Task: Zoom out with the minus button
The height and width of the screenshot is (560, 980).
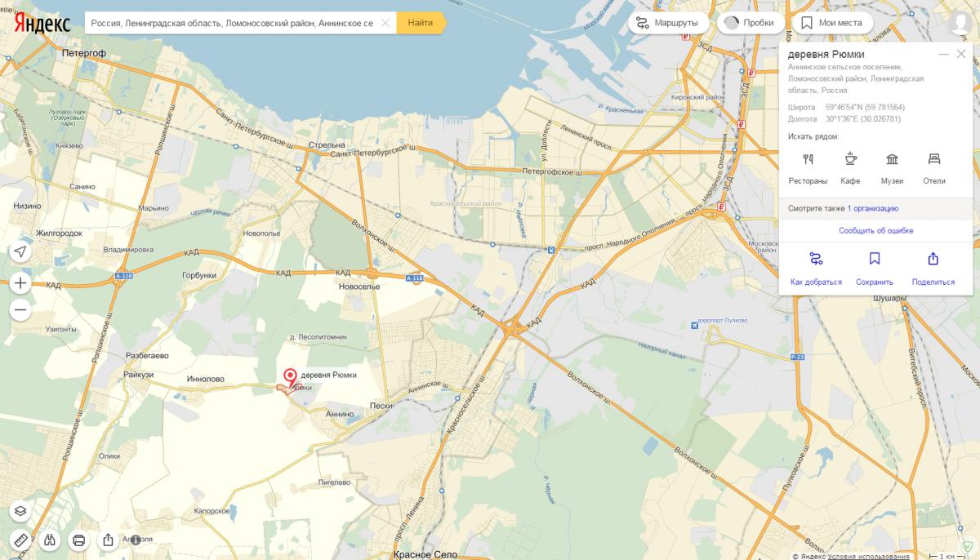Action: point(21,310)
